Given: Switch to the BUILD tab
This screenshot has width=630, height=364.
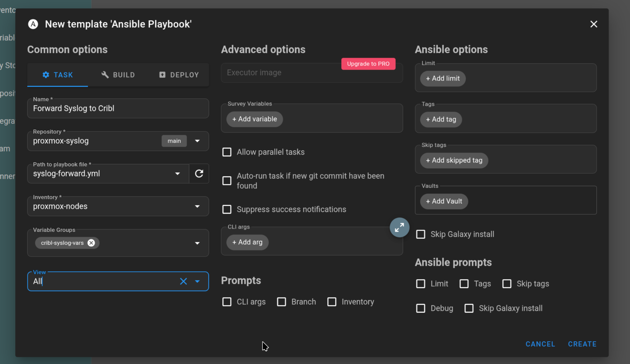Looking at the screenshot, I should pos(118,75).
